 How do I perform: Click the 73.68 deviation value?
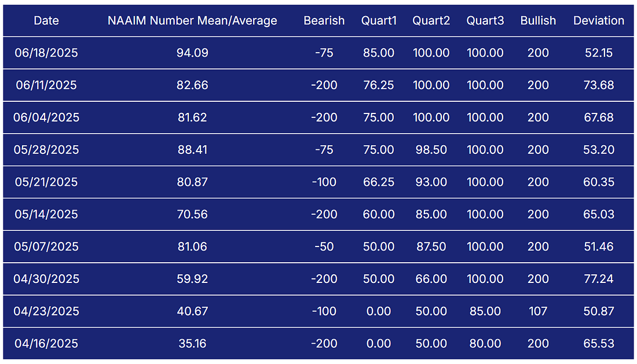tap(599, 85)
